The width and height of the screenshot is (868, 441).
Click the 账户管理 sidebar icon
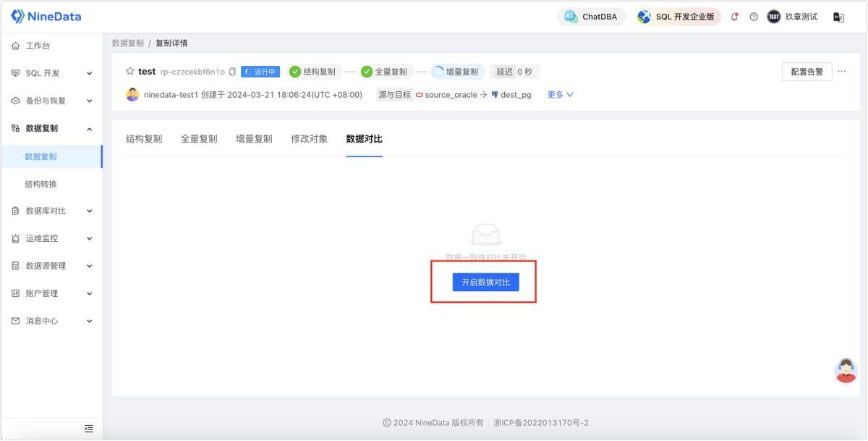[x=16, y=293]
